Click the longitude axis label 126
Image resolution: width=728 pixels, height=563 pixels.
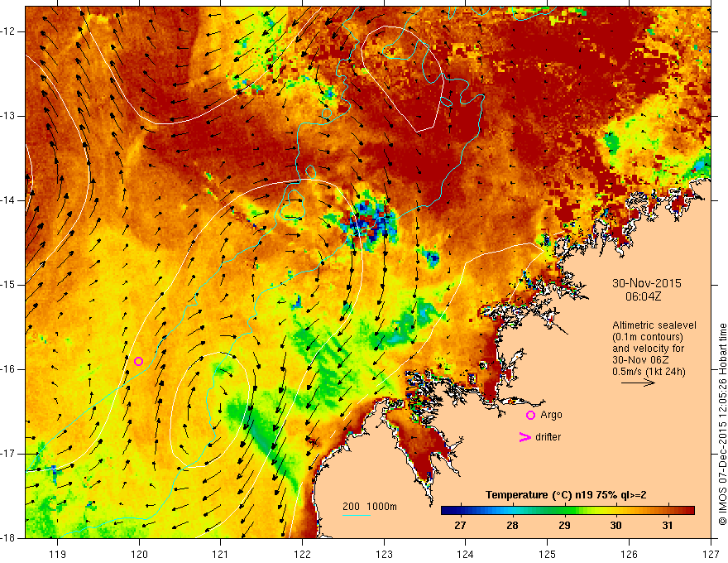[x=629, y=554]
